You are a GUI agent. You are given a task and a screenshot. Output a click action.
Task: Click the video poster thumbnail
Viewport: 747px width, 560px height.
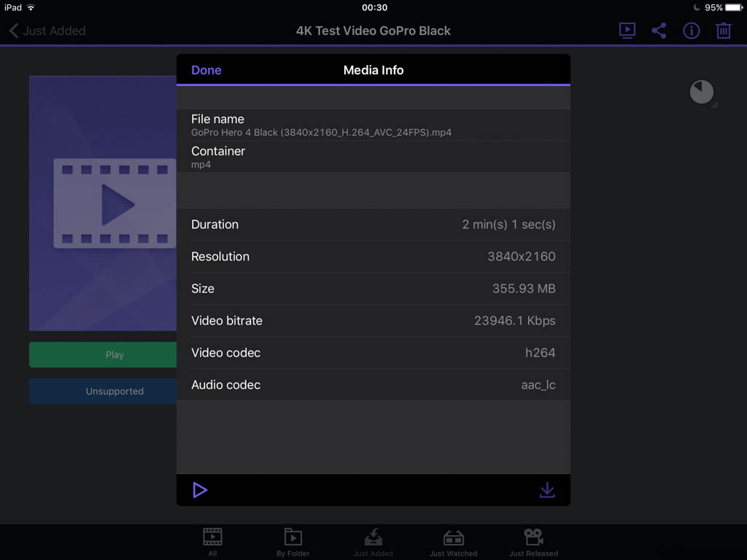coord(103,203)
